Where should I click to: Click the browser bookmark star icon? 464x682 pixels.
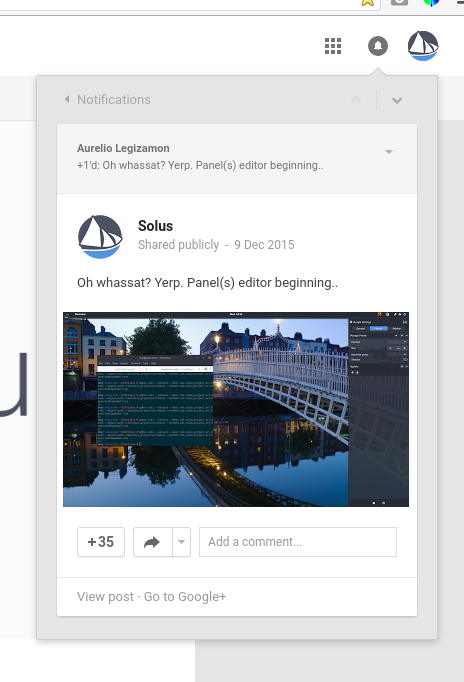click(367, 2)
